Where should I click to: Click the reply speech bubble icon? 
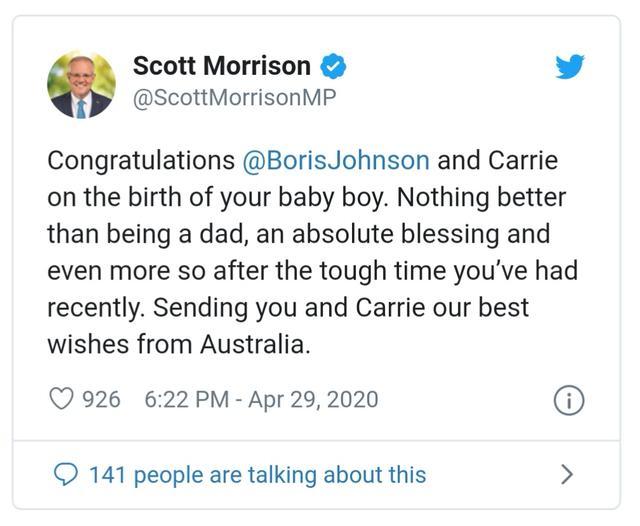[64, 474]
